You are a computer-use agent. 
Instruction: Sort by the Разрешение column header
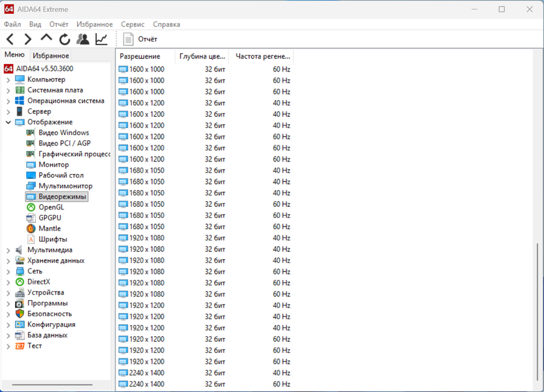tap(146, 57)
